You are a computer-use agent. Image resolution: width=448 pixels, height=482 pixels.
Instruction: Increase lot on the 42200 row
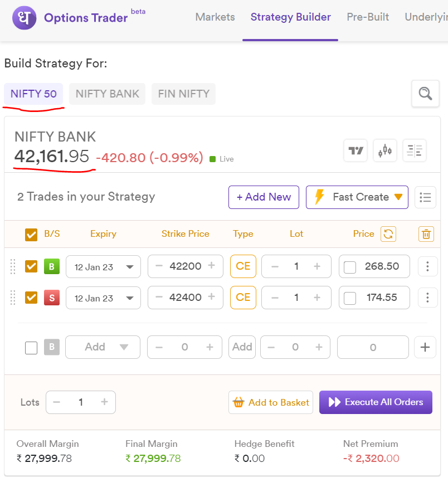pos(317,266)
